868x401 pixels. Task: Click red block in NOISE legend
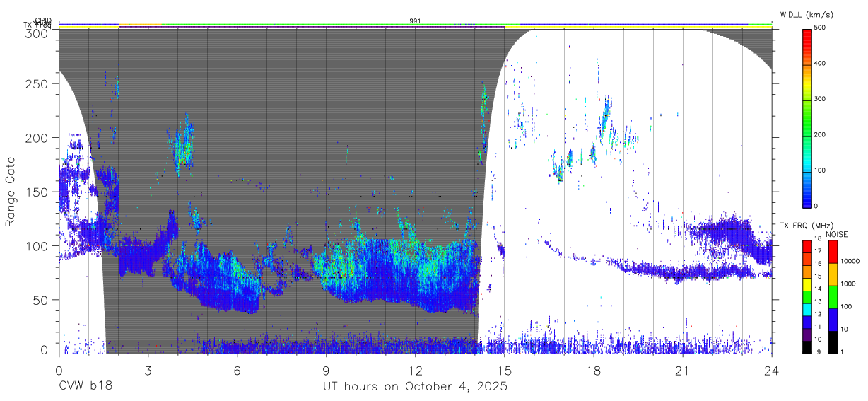(832, 251)
